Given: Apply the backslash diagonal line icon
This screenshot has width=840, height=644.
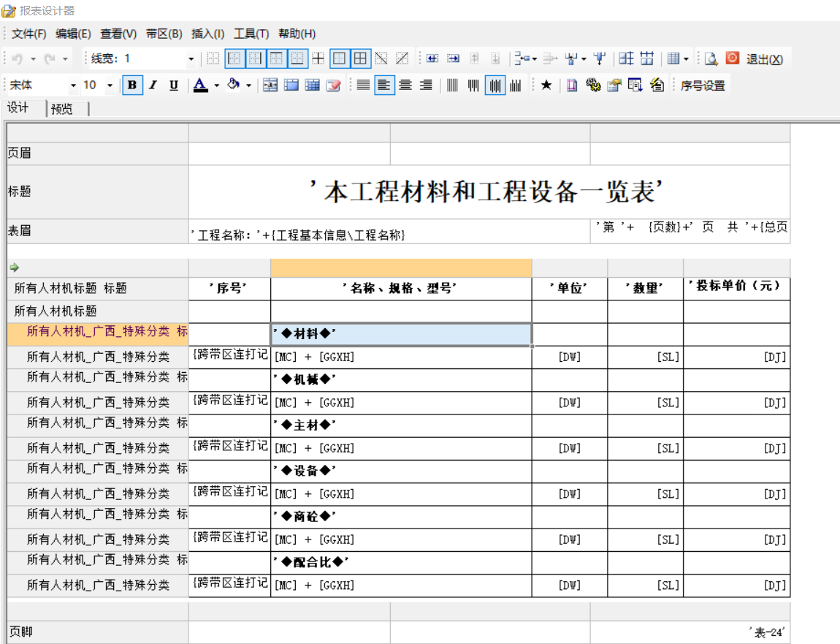Looking at the screenshot, I should pos(381,58).
